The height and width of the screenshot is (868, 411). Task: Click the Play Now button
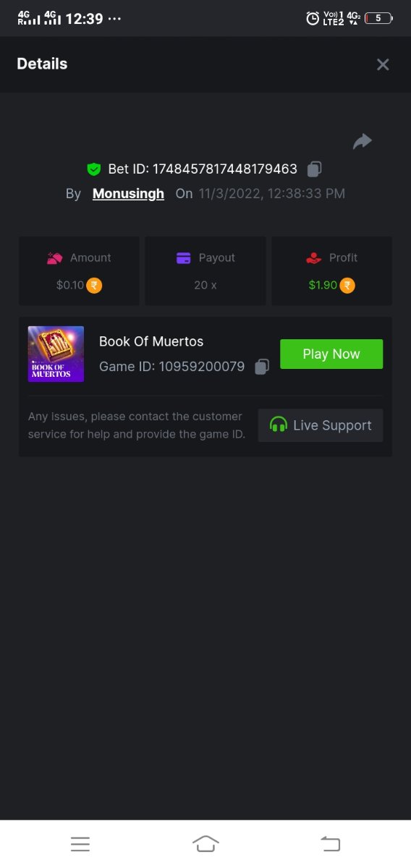[331, 354]
